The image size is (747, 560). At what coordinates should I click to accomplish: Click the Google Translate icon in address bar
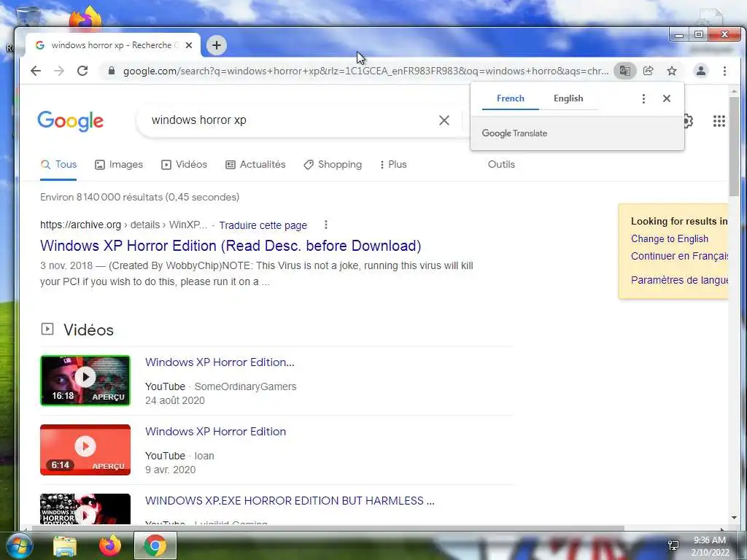(624, 71)
